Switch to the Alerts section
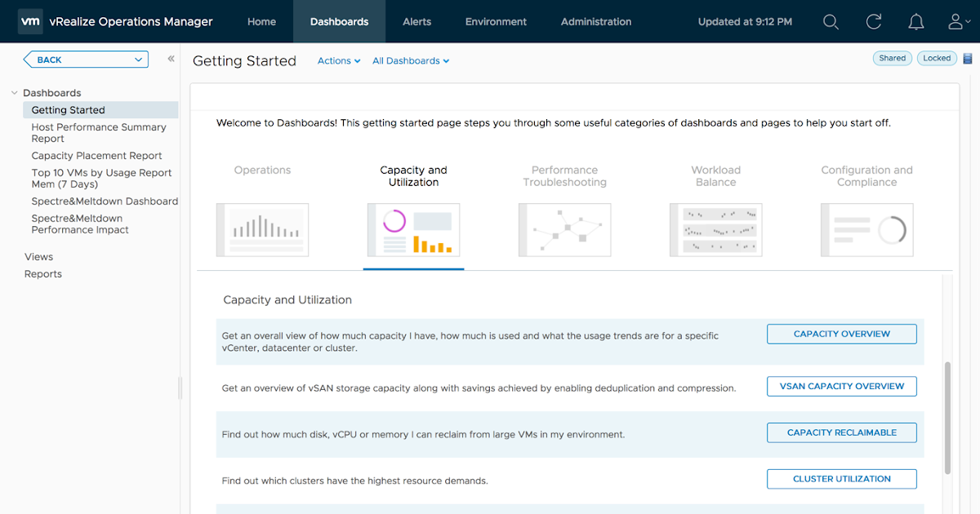Image resolution: width=980 pixels, height=514 pixels. pyautogui.click(x=416, y=22)
